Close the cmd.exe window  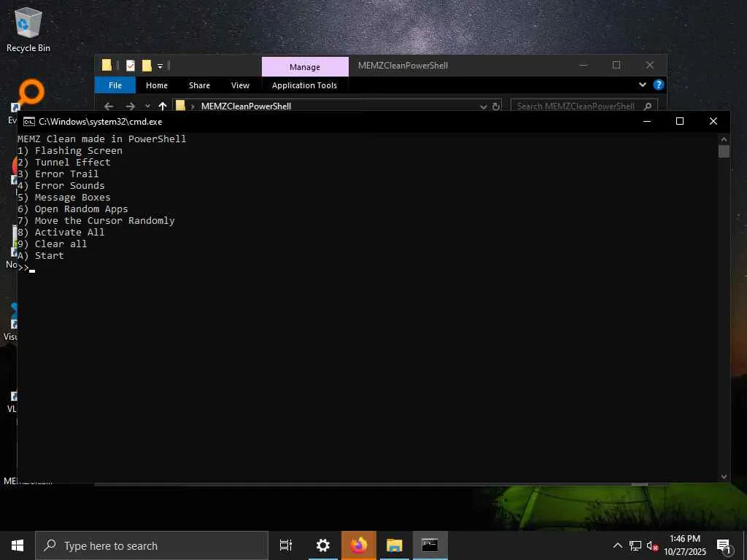(x=713, y=122)
